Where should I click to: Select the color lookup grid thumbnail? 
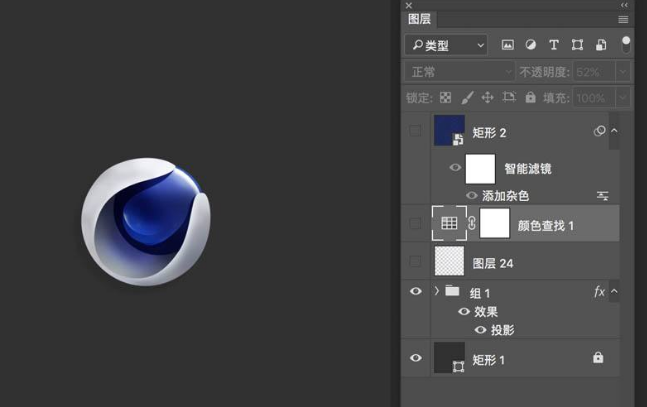pyautogui.click(x=449, y=223)
